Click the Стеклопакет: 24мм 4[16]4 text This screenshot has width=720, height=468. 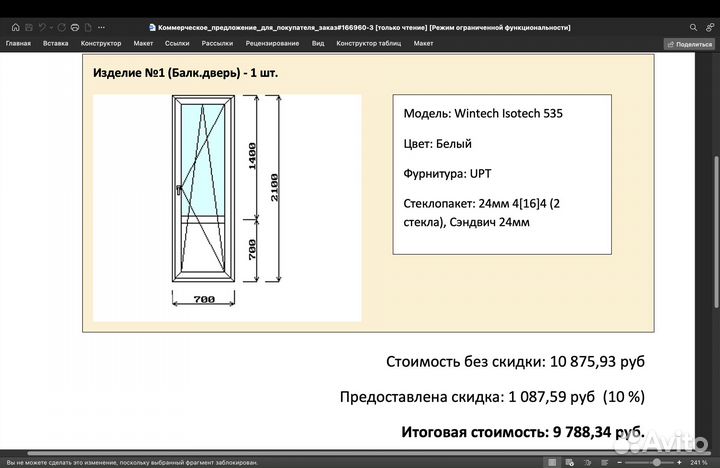[482, 213]
